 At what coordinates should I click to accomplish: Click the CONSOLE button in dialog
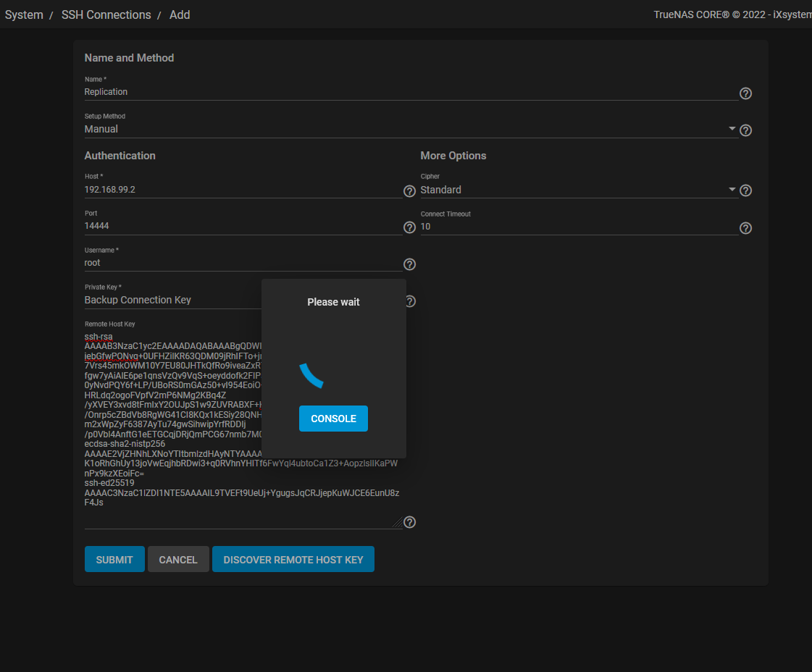coord(333,419)
